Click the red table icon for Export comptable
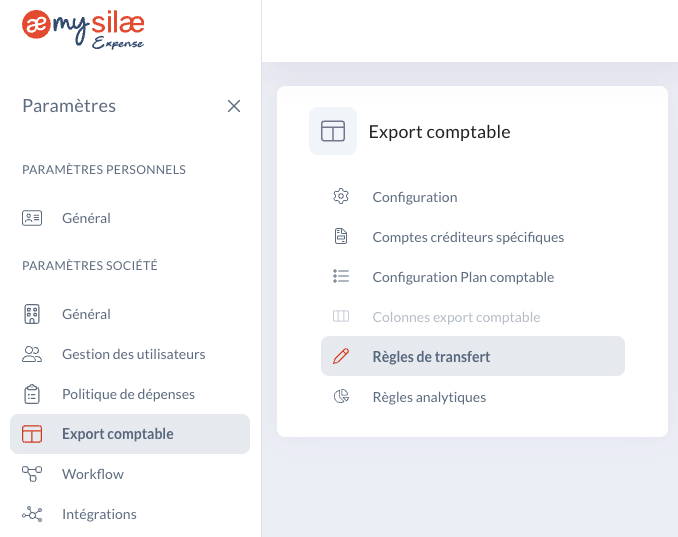 [32, 434]
